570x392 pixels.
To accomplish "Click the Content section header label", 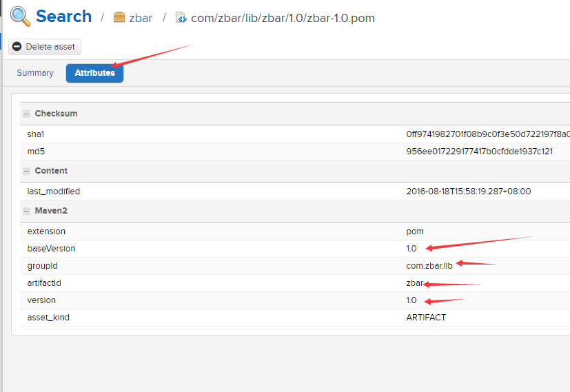I will coord(51,171).
